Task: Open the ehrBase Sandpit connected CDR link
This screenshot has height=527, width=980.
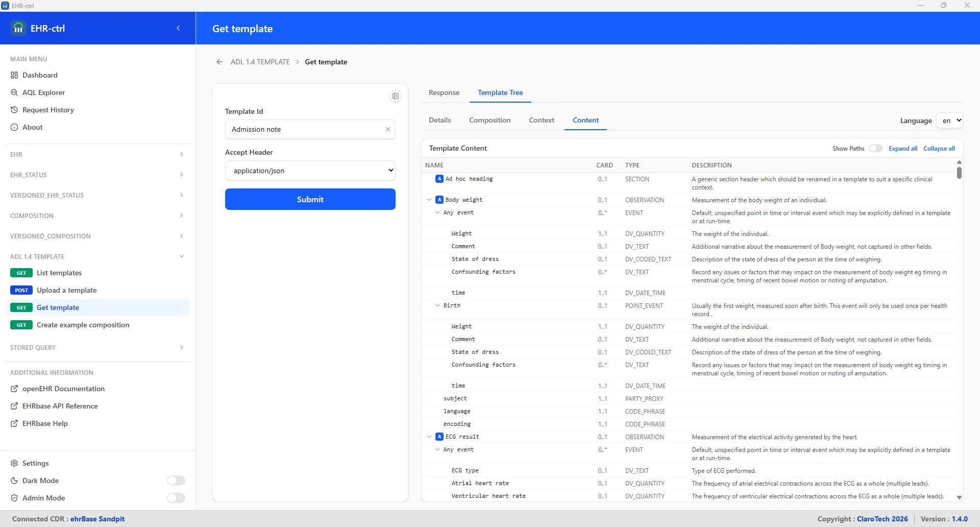Action: [97, 519]
